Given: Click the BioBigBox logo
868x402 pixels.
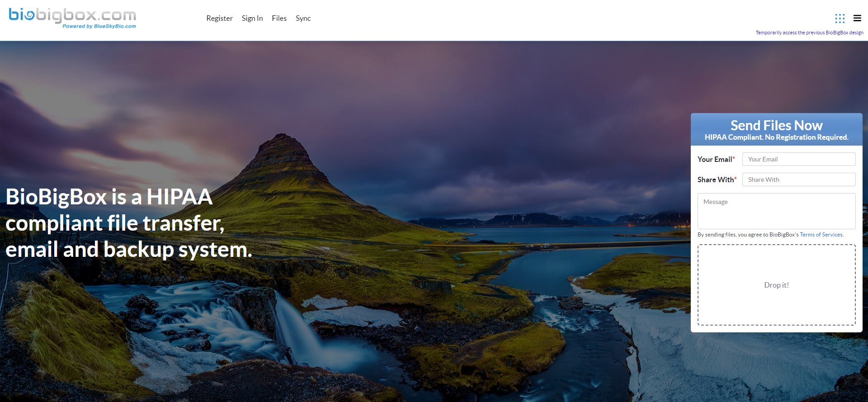Looking at the screenshot, I should (72, 18).
